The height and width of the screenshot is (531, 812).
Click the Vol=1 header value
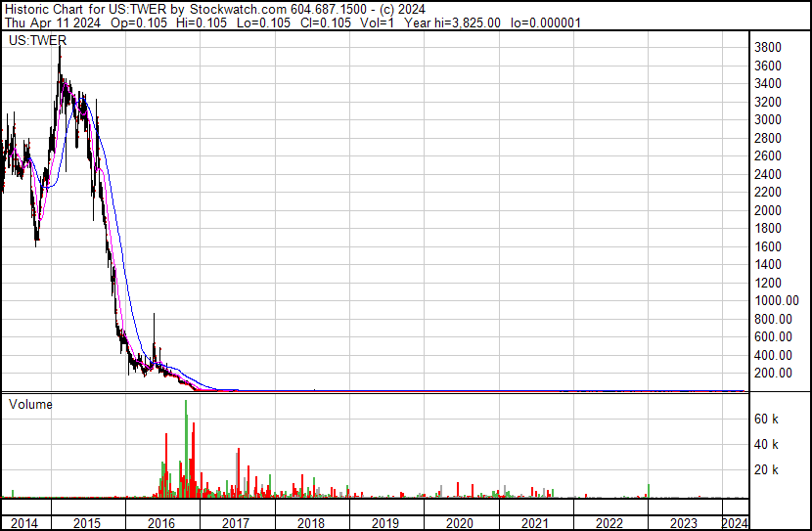click(378, 22)
